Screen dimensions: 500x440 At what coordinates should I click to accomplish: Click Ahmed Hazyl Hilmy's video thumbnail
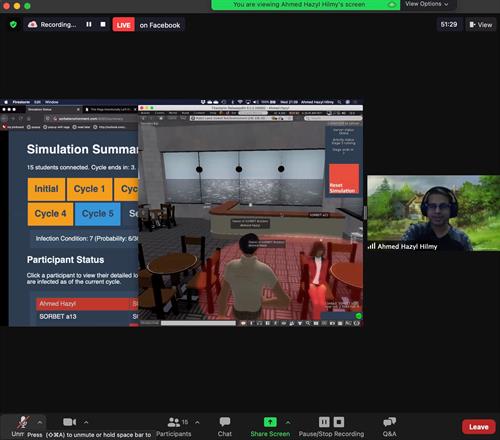point(433,213)
